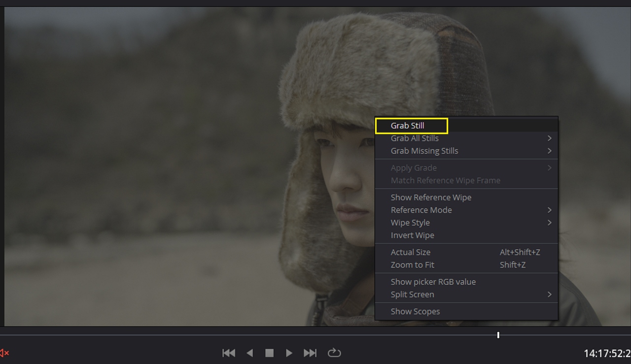Screen dimensions: 631x364
Task: Stop playback with the square stop icon
Action: (x=269, y=353)
